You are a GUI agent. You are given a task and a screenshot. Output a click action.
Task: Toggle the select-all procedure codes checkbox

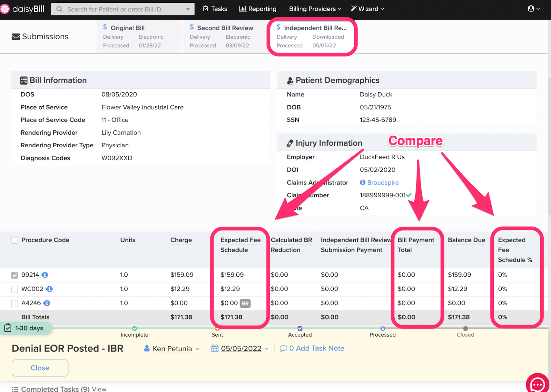point(14,240)
